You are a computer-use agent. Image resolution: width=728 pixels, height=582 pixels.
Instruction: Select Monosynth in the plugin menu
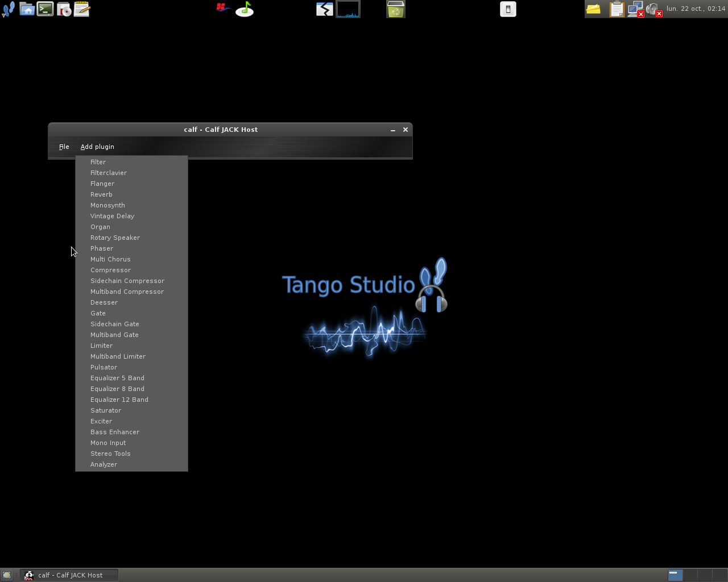pyautogui.click(x=131, y=205)
